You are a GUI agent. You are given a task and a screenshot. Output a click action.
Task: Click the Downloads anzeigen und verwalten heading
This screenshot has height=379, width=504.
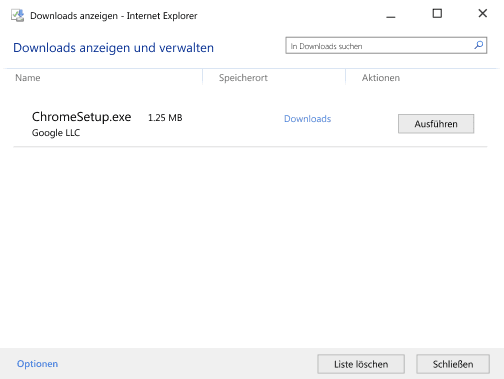(113, 48)
